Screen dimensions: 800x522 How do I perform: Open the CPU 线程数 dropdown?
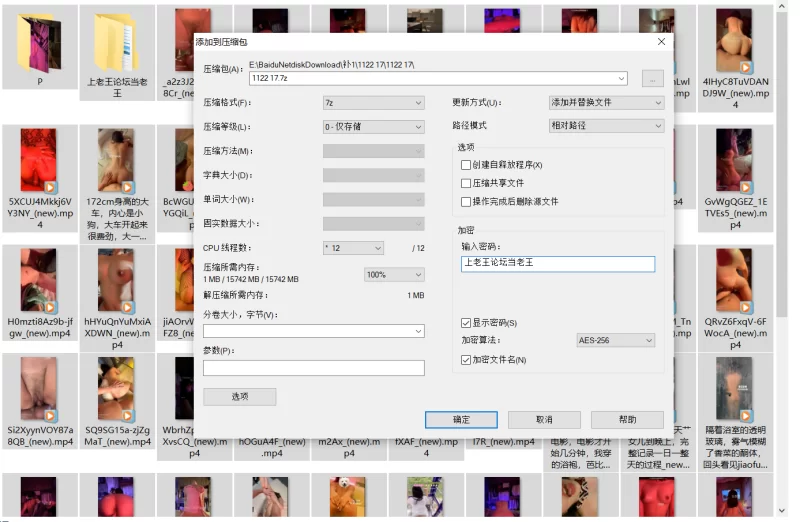coord(352,248)
